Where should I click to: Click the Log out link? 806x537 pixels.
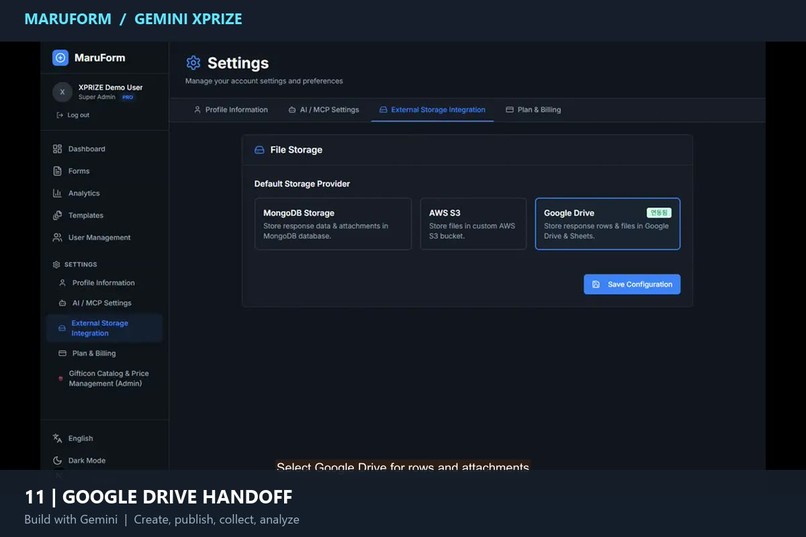coord(73,115)
